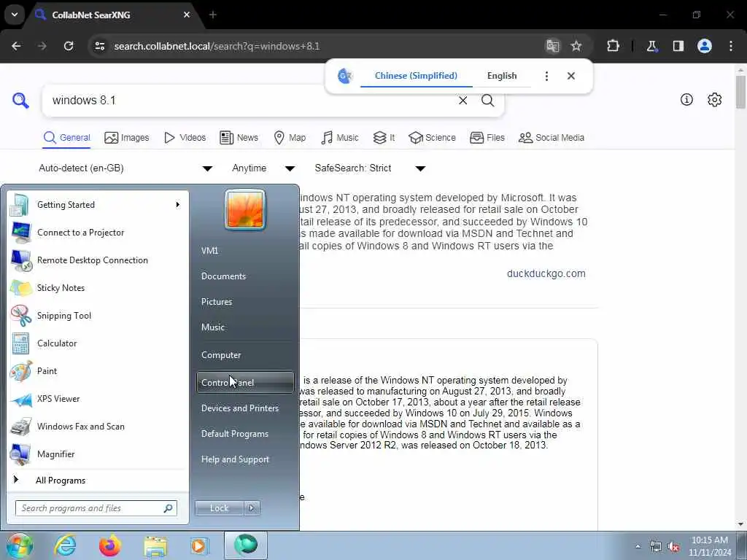Click the Google Translate icon in address bar
Screen dimensions: 747x560
coord(553,46)
